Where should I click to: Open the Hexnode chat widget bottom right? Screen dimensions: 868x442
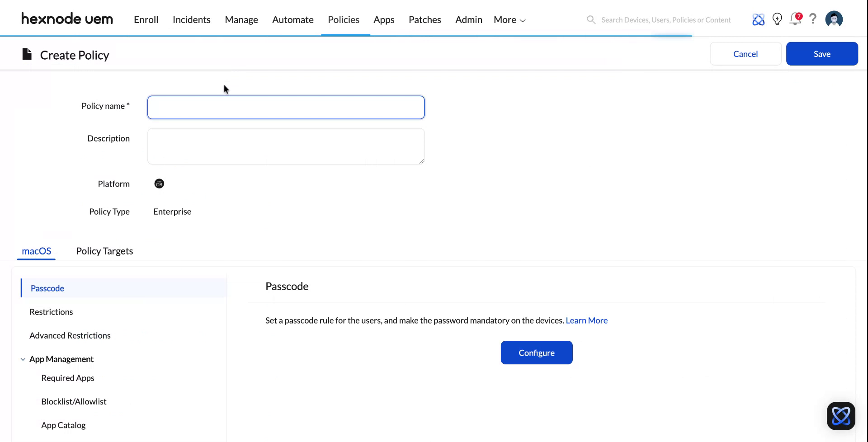click(x=841, y=415)
